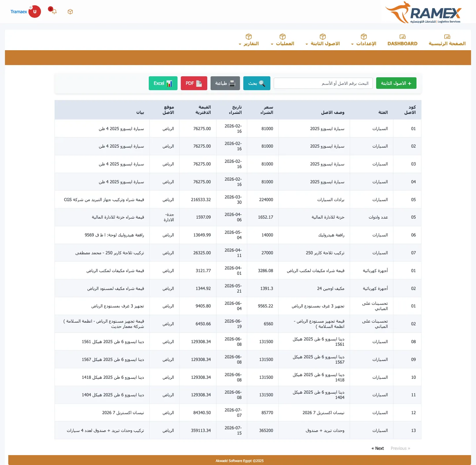Go to الصفحة الرئيسية
The image size is (476, 465).
point(447,44)
